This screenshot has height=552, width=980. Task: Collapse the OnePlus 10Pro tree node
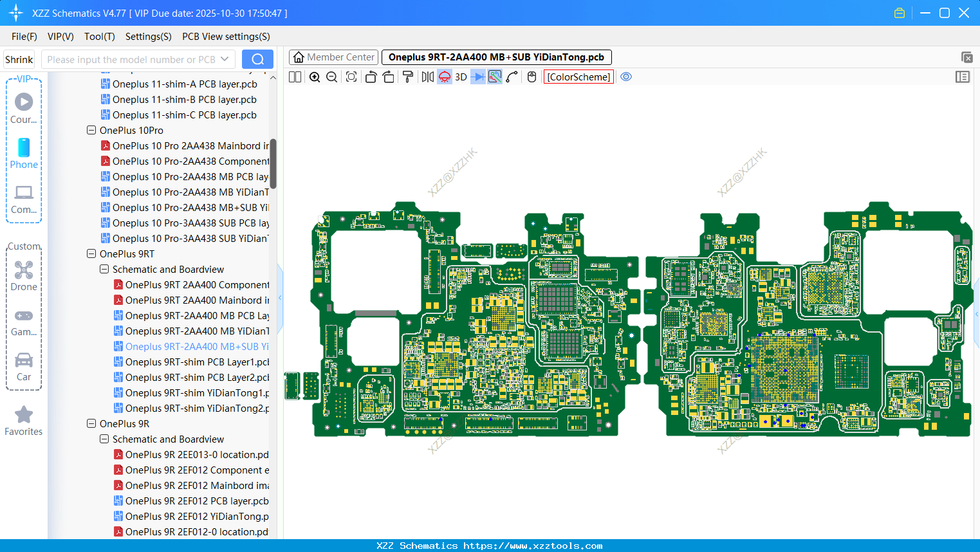pos(91,131)
